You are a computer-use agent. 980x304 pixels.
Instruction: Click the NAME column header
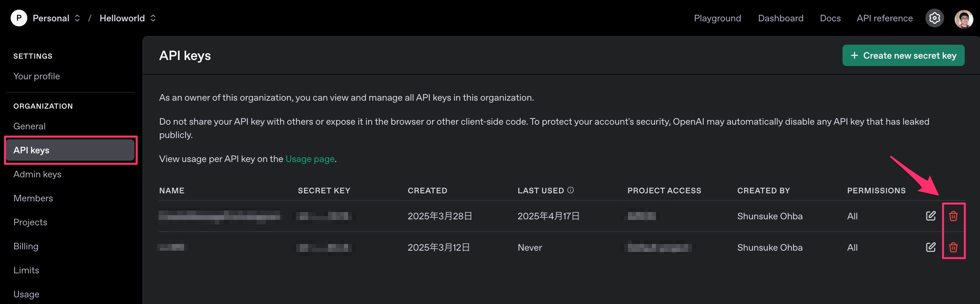[x=171, y=190]
